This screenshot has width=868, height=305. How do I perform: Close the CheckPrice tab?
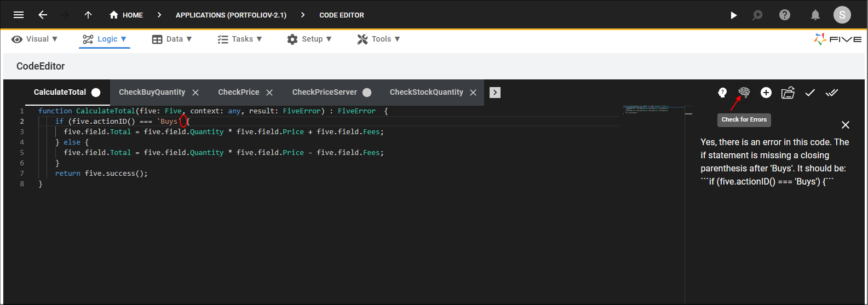(269, 93)
